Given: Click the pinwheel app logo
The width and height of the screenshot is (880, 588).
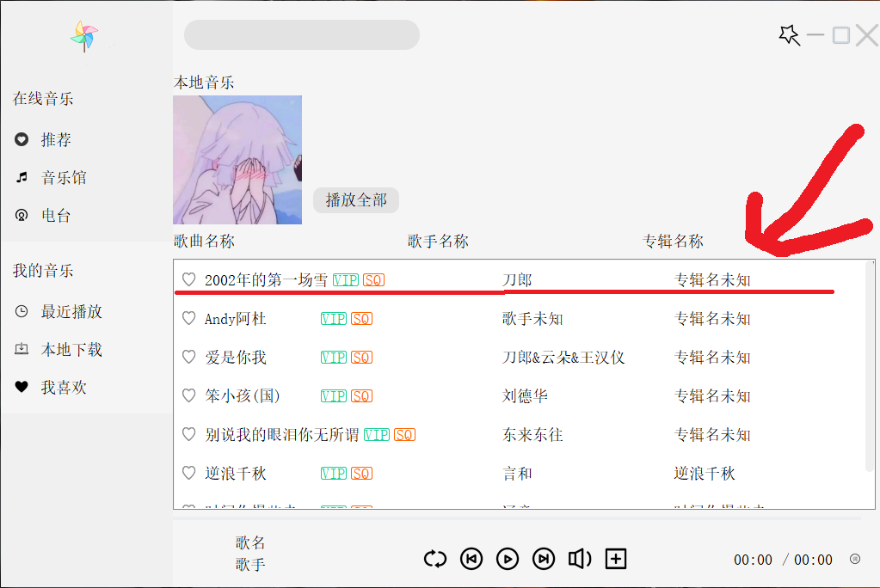Looking at the screenshot, I should pyautogui.click(x=84, y=36).
